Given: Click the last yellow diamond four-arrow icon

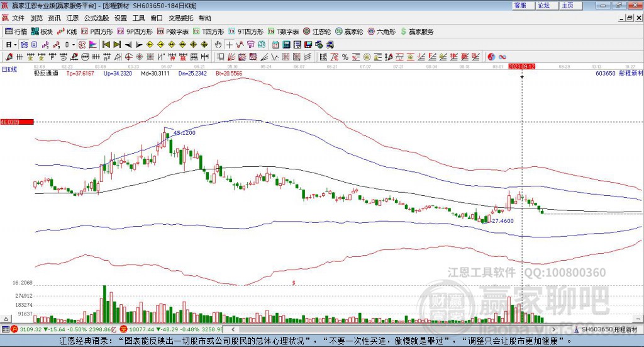Looking at the screenshot, I should pos(204,45).
